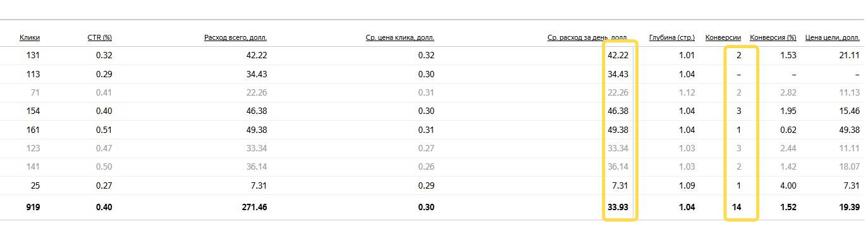Sort by Ср. расход за день header

coord(587,37)
